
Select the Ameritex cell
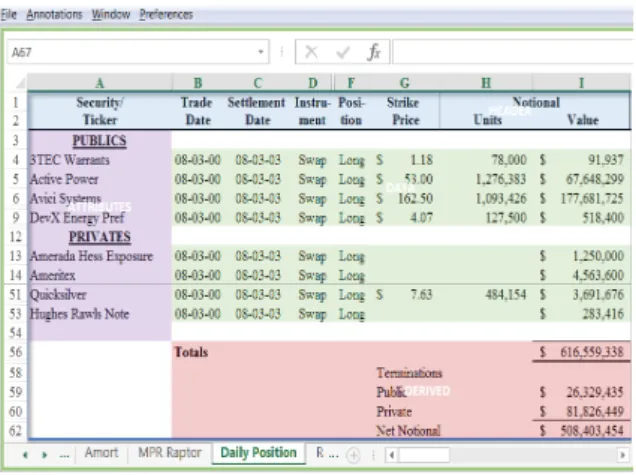pos(100,275)
